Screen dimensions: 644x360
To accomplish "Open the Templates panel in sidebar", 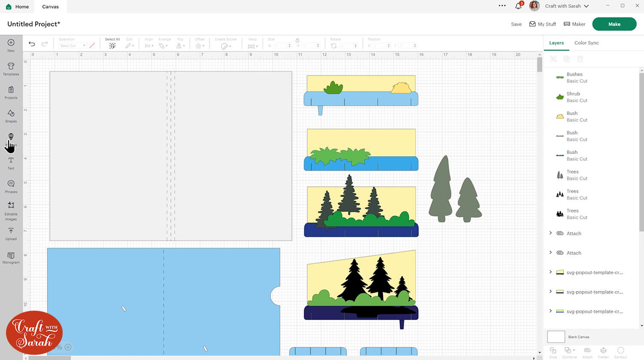I will [x=11, y=68].
